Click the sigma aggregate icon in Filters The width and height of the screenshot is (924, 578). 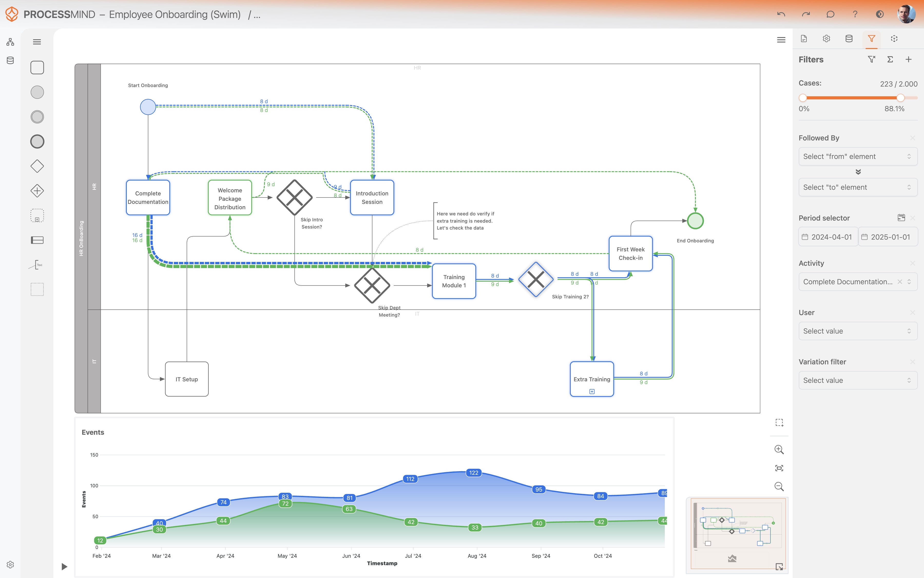[x=890, y=59]
